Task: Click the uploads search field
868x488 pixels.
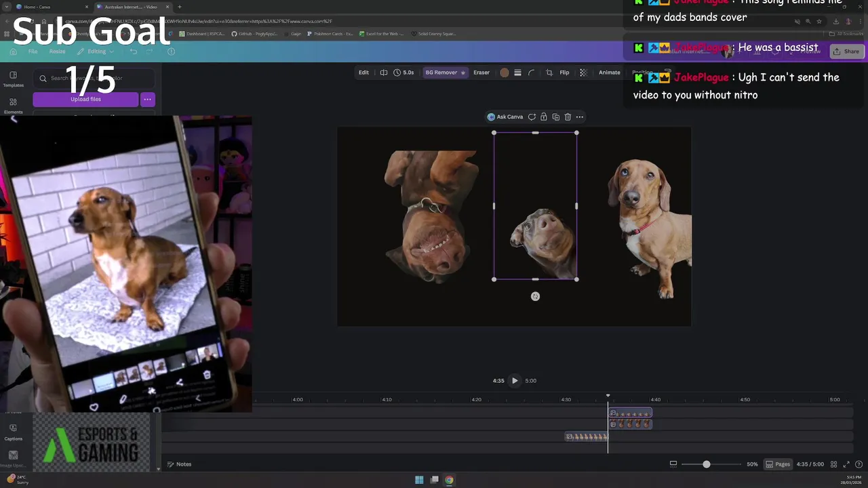Action: tap(94, 78)
